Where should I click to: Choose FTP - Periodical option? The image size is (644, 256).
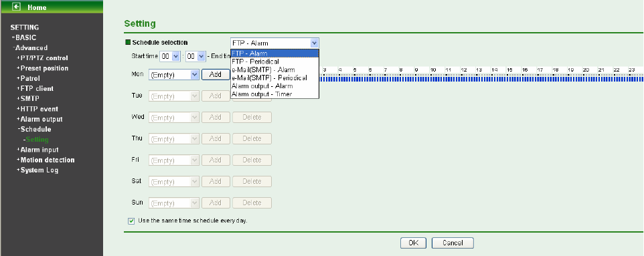pos(274,61)
